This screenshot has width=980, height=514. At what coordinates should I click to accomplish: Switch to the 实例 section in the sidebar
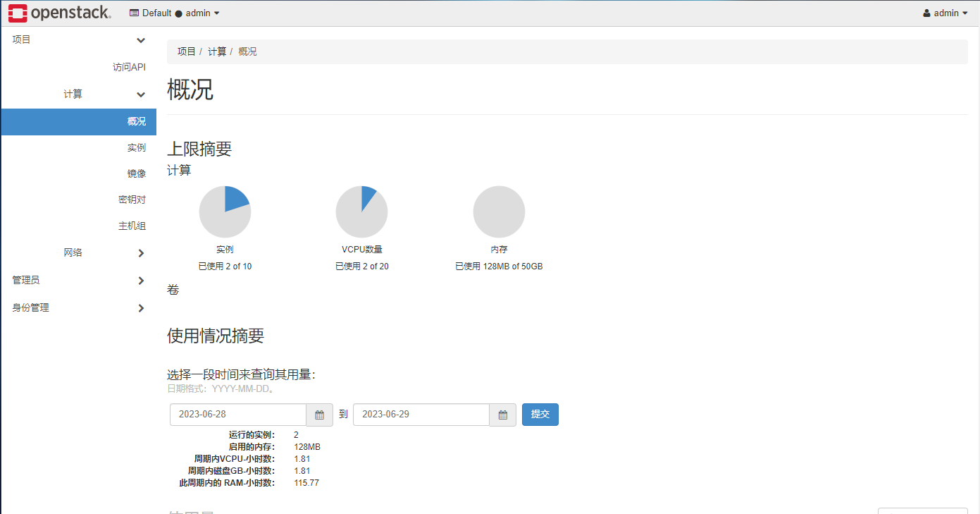point(137,147)
